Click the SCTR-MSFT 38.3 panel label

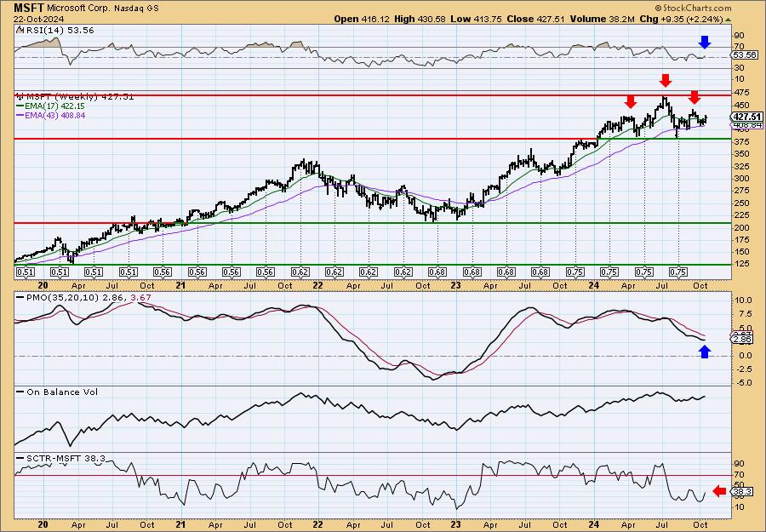(61, 458)
